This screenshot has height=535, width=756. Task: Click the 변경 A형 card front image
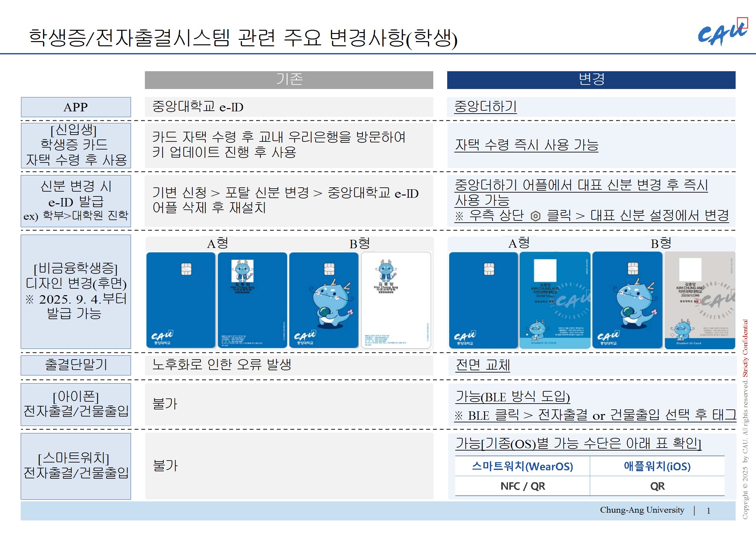coord(483,300)
